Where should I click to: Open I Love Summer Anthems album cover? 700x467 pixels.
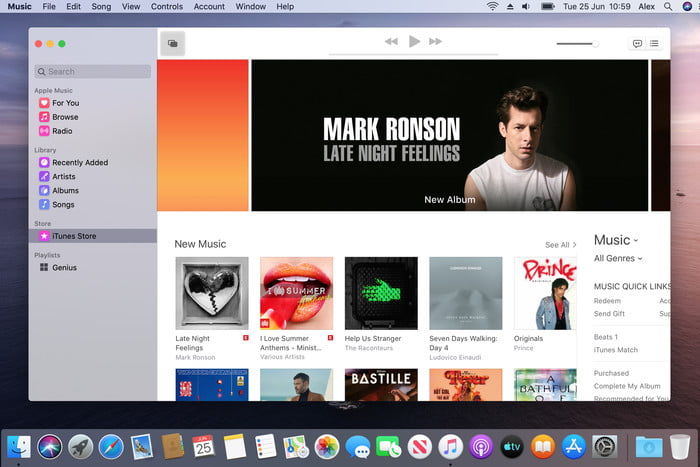[x=296, y=293]
